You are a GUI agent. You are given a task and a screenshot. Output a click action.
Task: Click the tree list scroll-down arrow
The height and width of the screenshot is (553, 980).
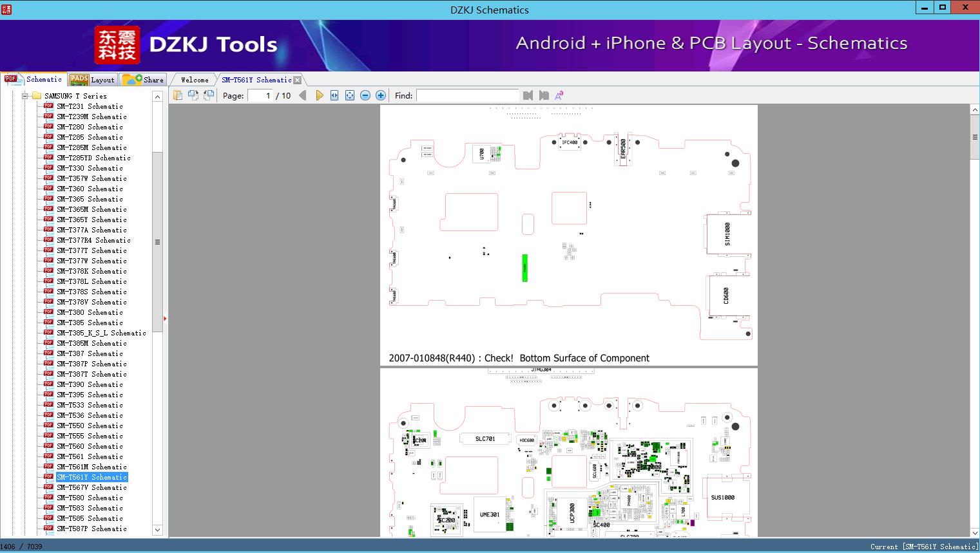tap(157, 530)
